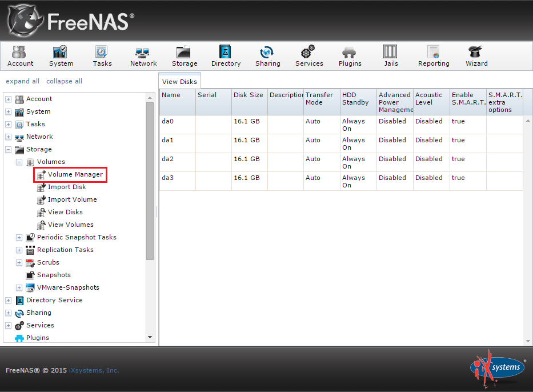
Task: Collapse the Storage tree node
Action: (x=8, y=150)
